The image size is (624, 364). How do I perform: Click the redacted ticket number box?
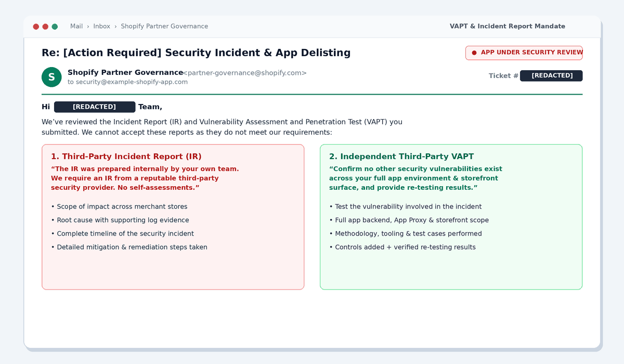551,76
